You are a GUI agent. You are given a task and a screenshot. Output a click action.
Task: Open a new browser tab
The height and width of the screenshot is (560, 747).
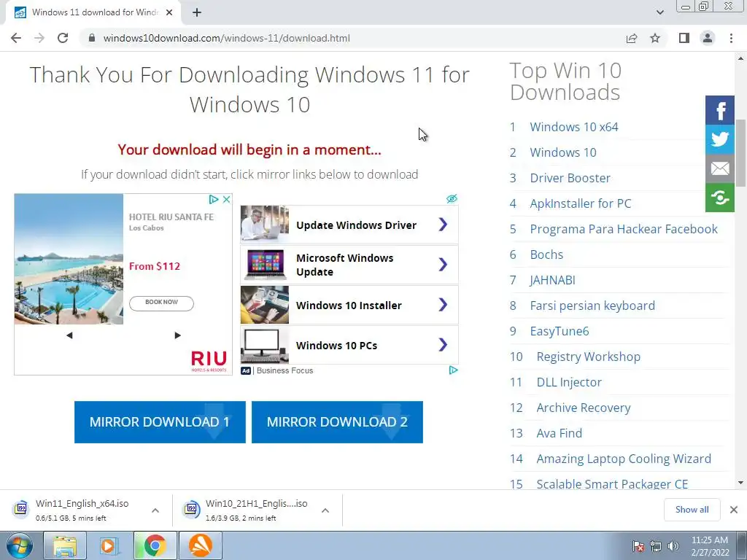[197, 13]
